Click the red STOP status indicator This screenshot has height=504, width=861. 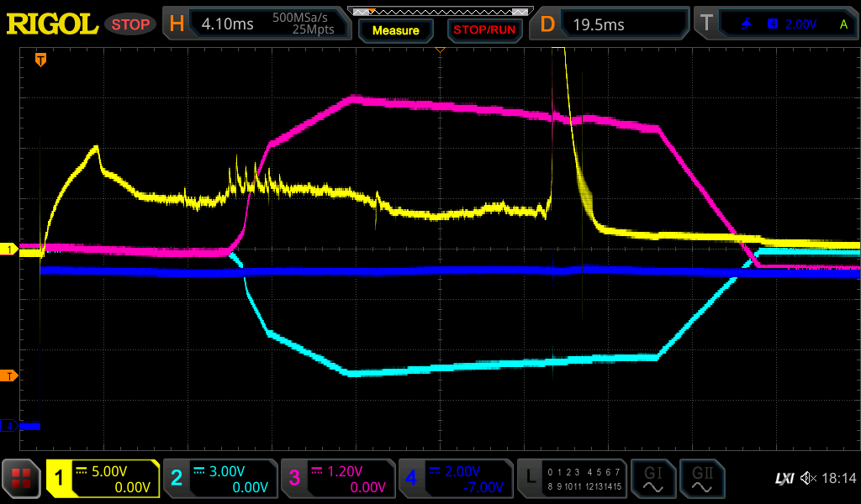pyautogui.click(x=130, y=24)
